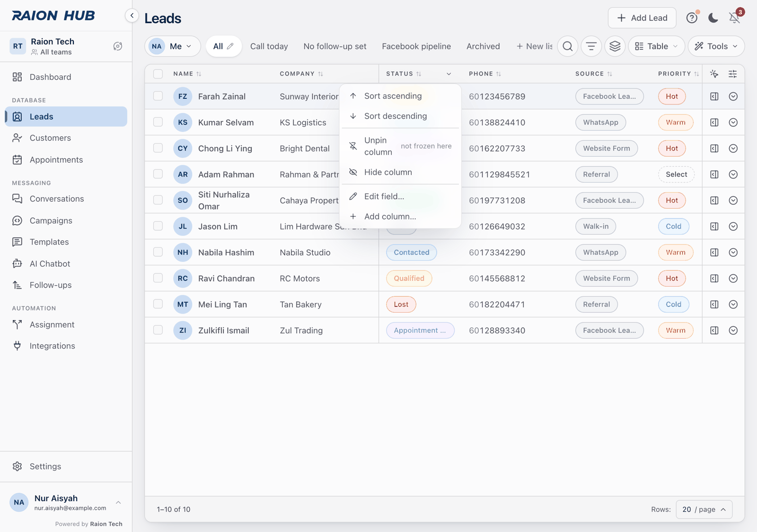Choose Unpin column in the menu
757x532 pixels.
[x=400, y=146]
